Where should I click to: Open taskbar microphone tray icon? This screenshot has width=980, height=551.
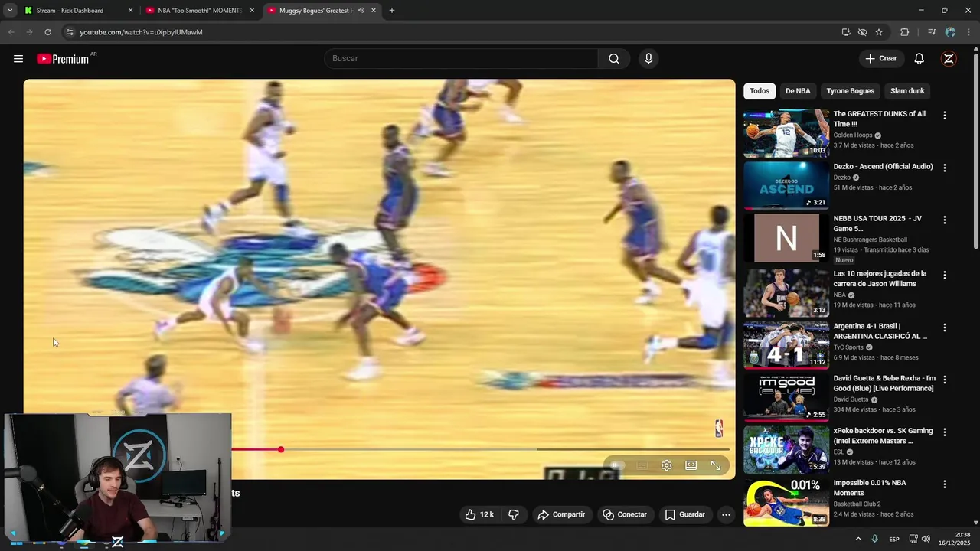(x=874, y=540)
